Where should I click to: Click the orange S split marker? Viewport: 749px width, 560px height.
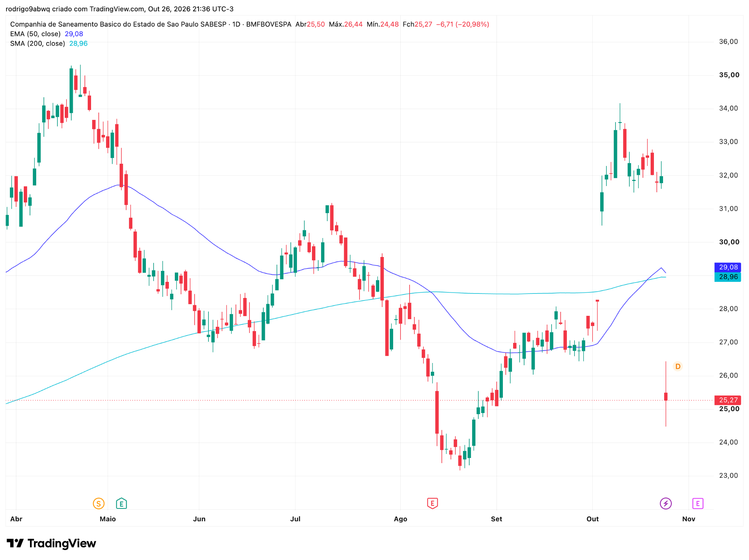98,503
